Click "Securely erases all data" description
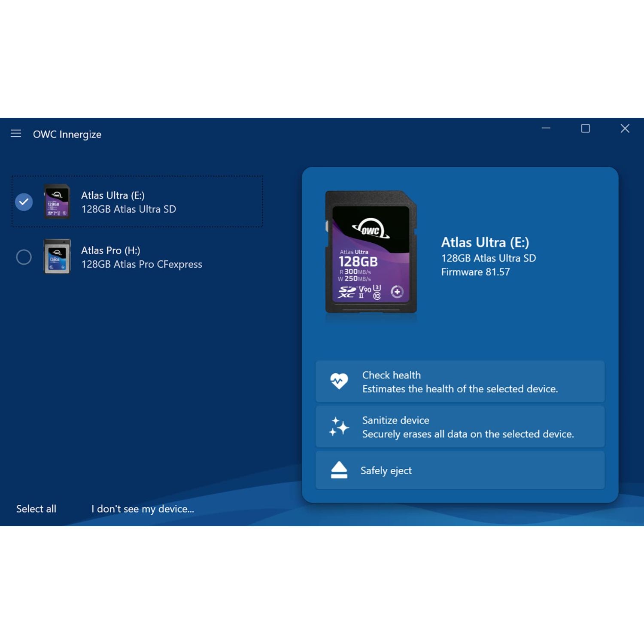The image size is (644, 644). (x=468, y=434)
